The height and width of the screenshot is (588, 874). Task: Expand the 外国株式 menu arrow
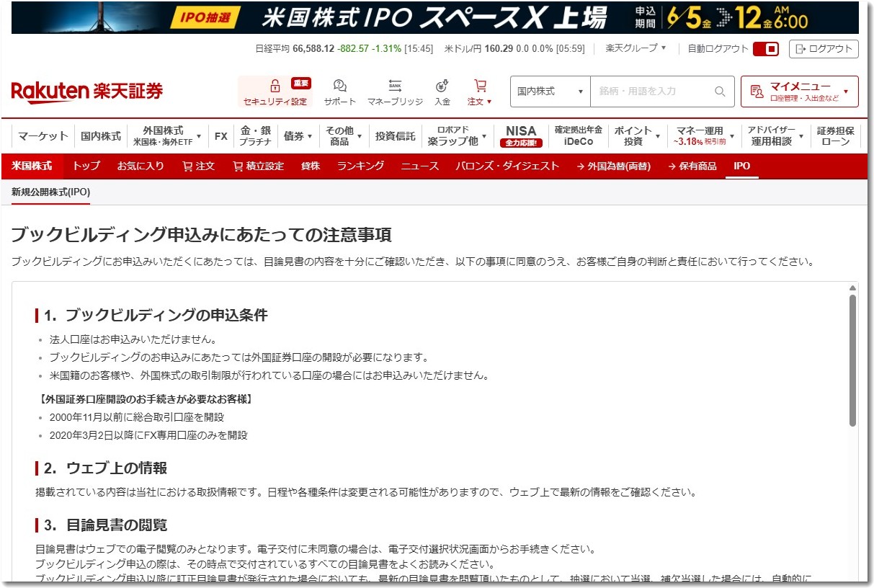(x=199, y=135)
